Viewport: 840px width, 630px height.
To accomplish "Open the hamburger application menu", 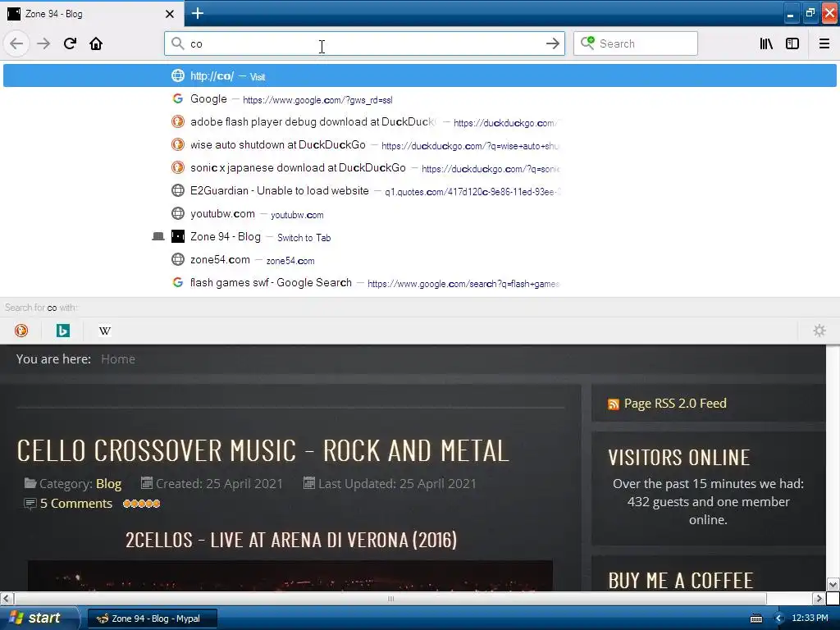I will point(824,44).
